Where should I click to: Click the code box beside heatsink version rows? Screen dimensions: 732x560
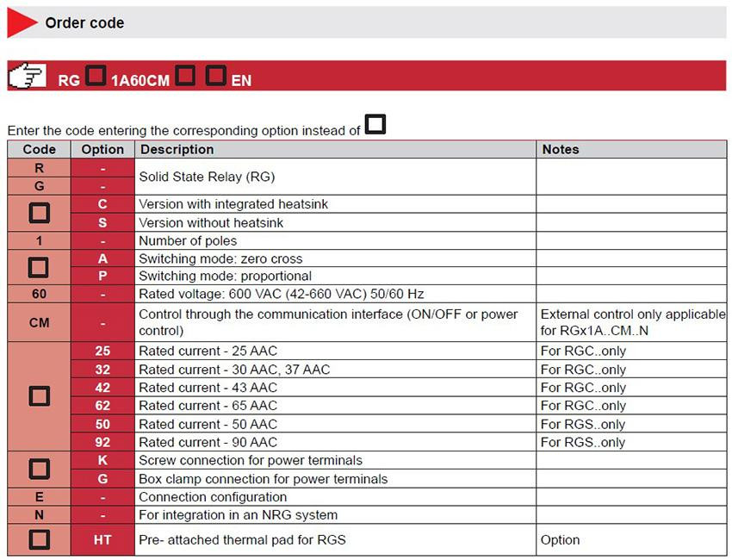pos(40,213)
